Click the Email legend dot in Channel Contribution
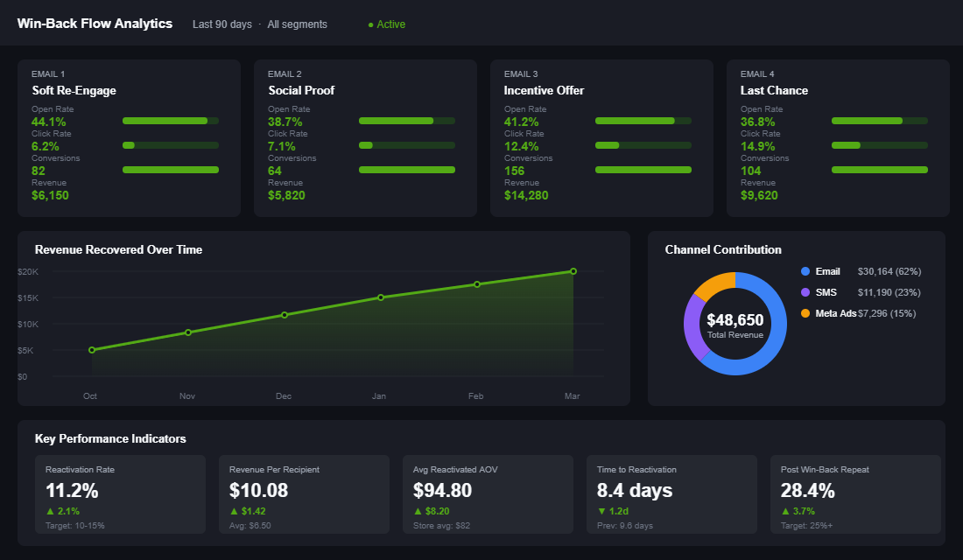 click(x=806, y=269)
